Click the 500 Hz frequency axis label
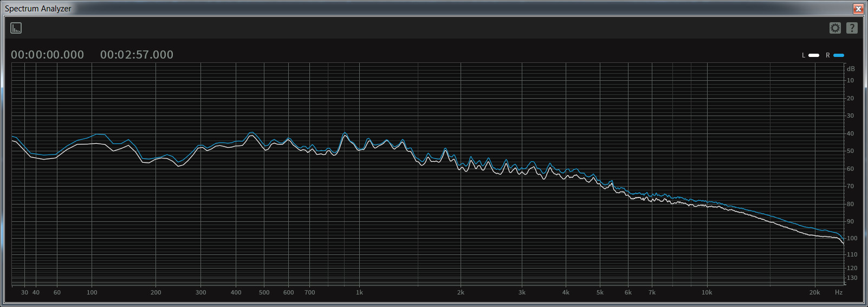868x307 pixels. [264, 292]
